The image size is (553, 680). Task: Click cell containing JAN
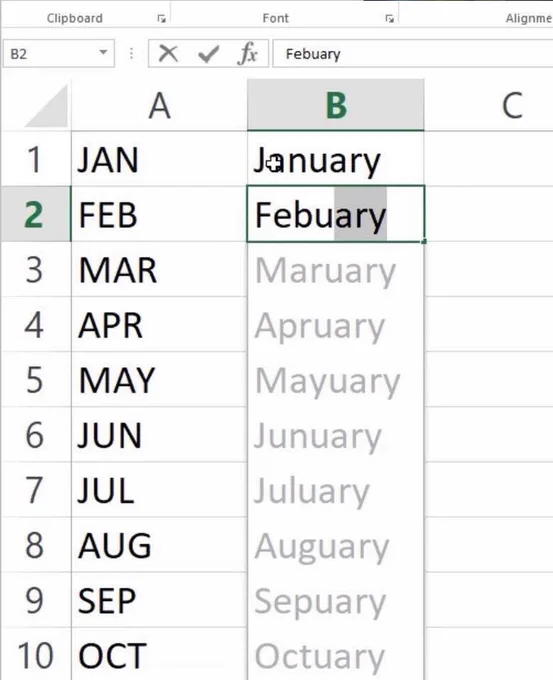coord(159,159)
